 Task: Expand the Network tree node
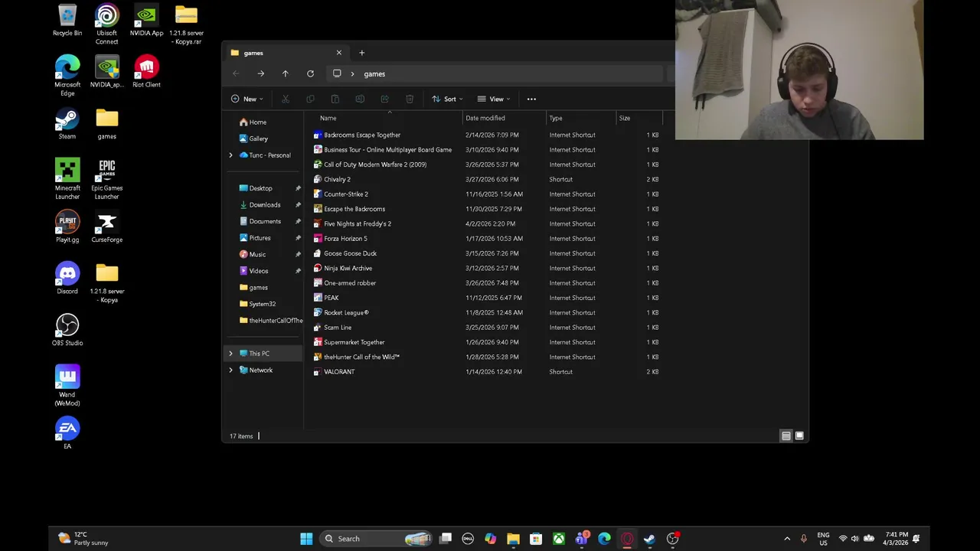230,370
